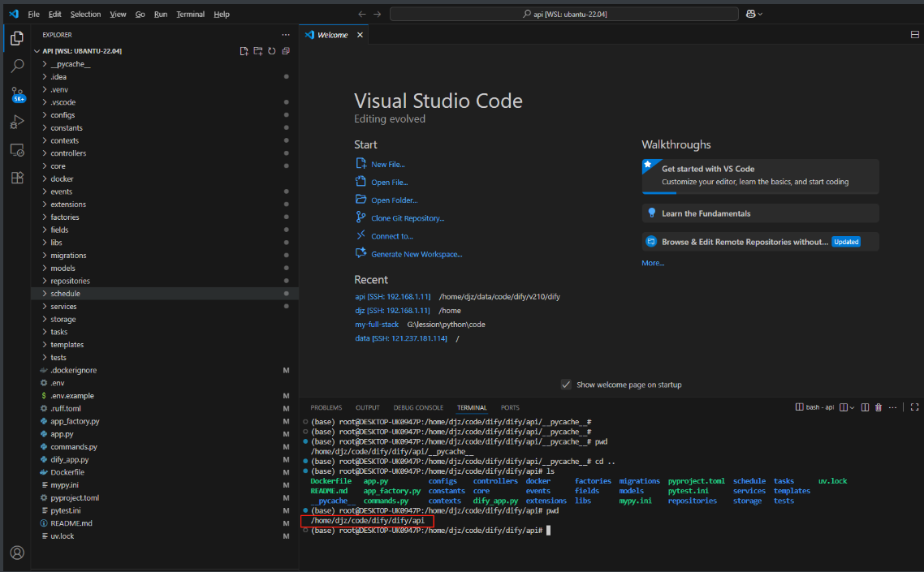Click the New File... link
924x572 pixels.
click(x=388, y=165)
